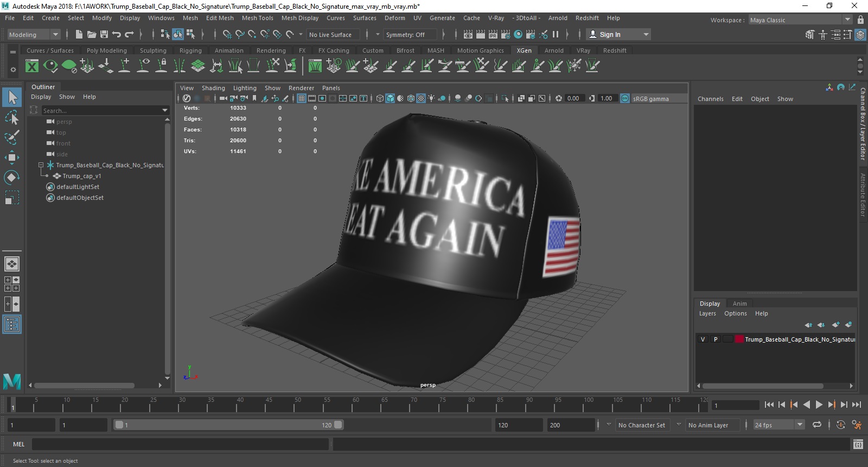Open the Modeling menu set dropdown
Viewport: 868px width, 467px height.
click(34, 34)
